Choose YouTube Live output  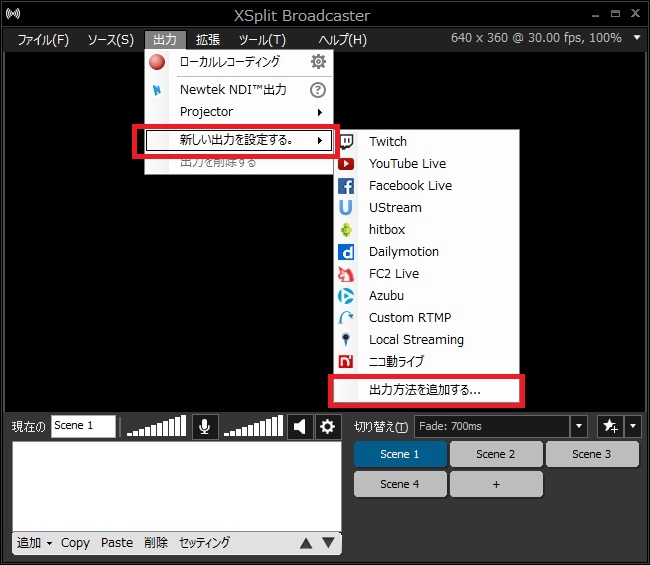tap(427, 164)
